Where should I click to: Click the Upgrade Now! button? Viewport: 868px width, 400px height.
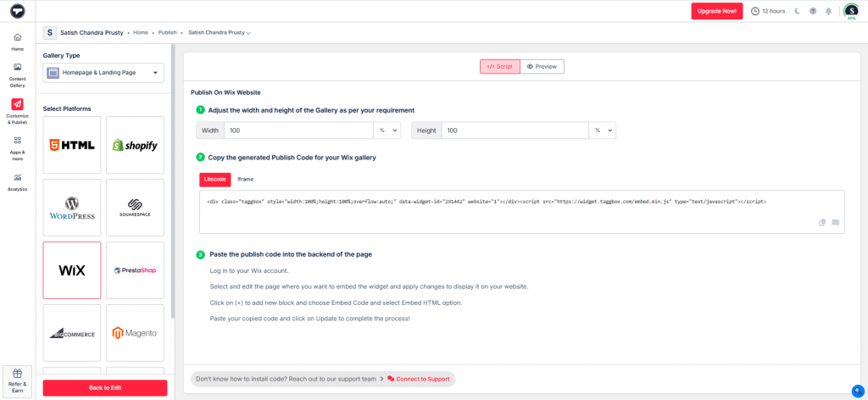click(717, 11)
